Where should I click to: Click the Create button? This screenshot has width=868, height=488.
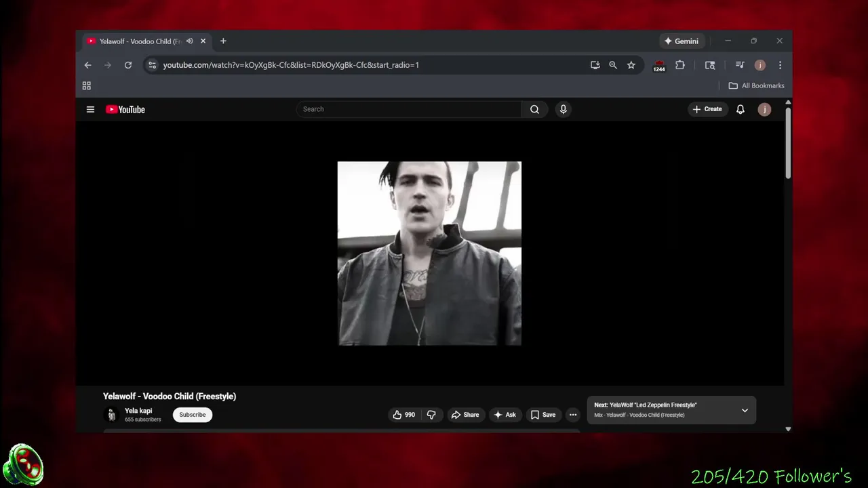click(x=707, y=109)
